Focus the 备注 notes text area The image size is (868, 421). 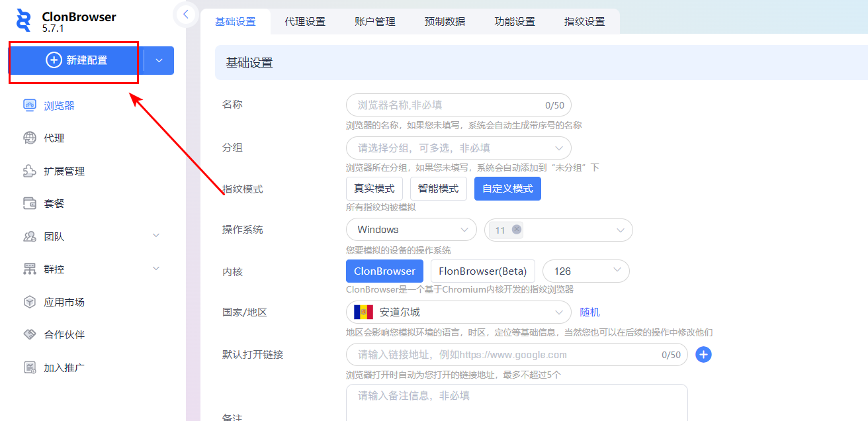[x=517, y=402]
